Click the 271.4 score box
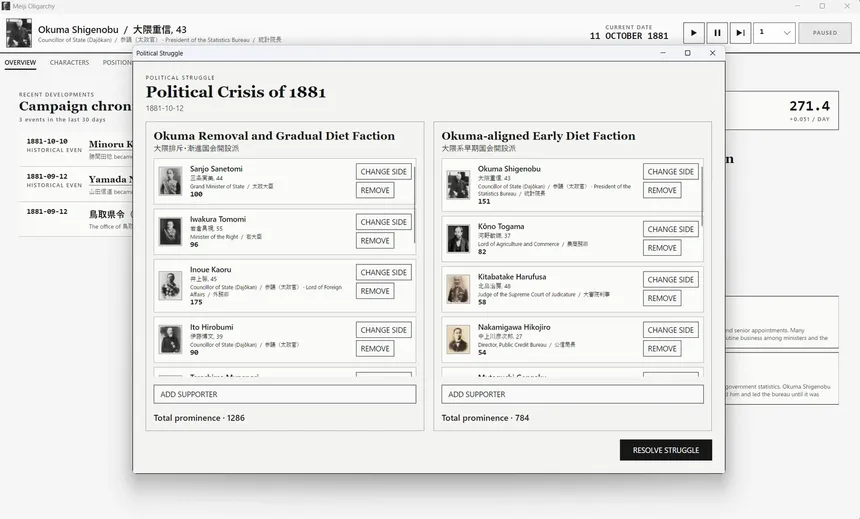Viewport: 860px width, 519px height. tap(782, 110)
